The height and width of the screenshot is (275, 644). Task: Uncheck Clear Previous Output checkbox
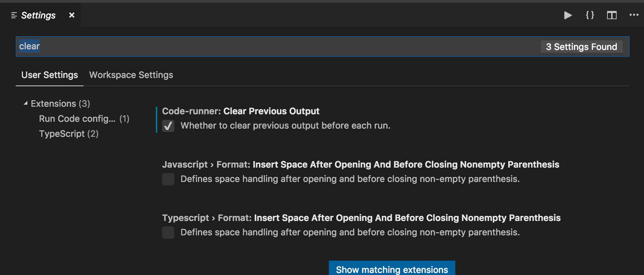[168, 126]
